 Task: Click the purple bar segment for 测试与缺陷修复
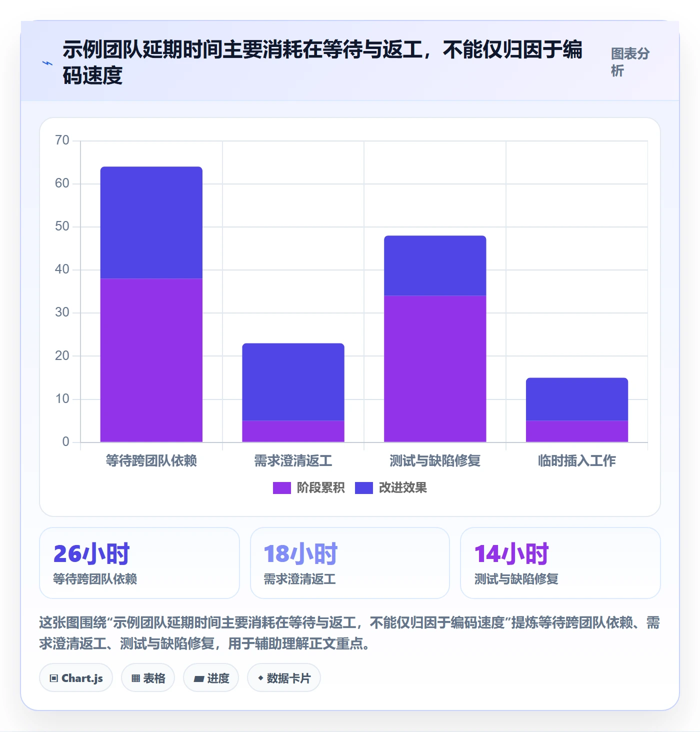tap(435, 369)
